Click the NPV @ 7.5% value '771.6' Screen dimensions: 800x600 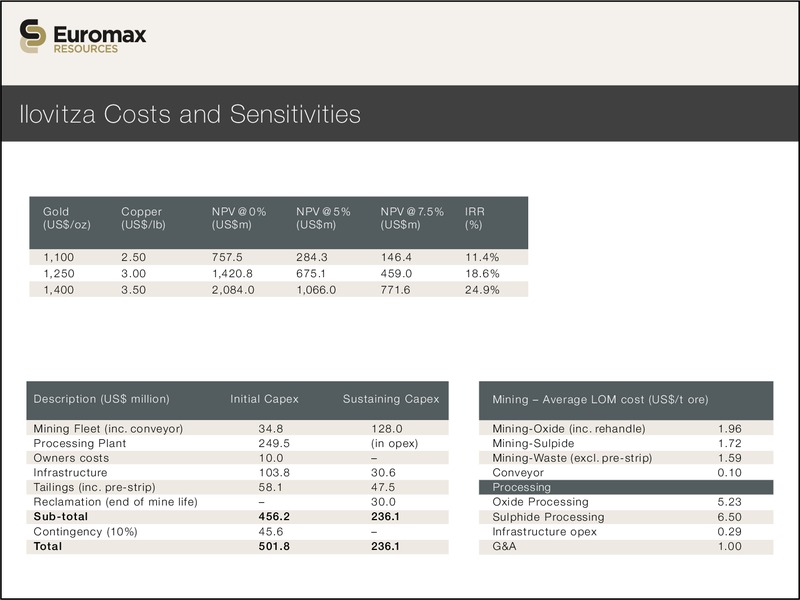tap(395, 290)
